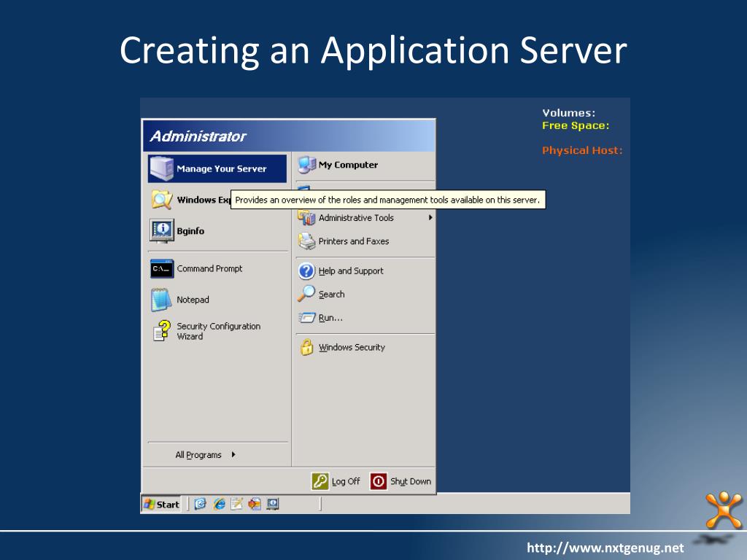Click the first quick launch icon beside Start

(x=201, y=504)
